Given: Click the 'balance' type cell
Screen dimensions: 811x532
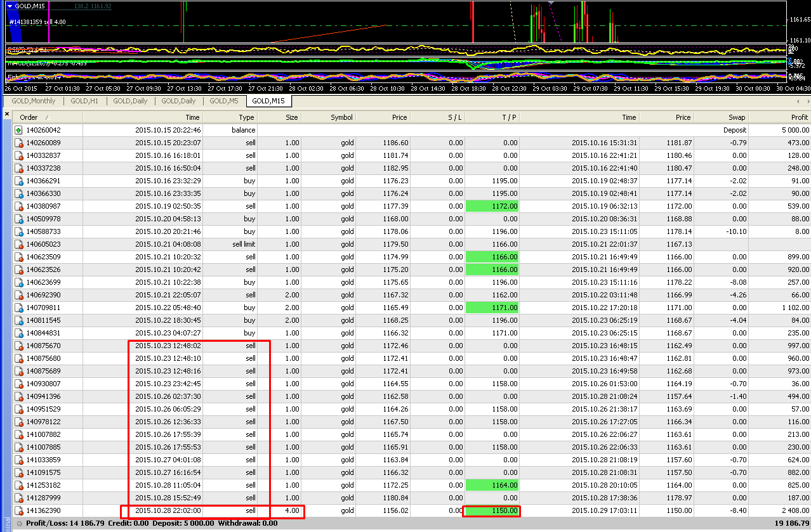Looking at the screenshot, I should coord(243,130).
